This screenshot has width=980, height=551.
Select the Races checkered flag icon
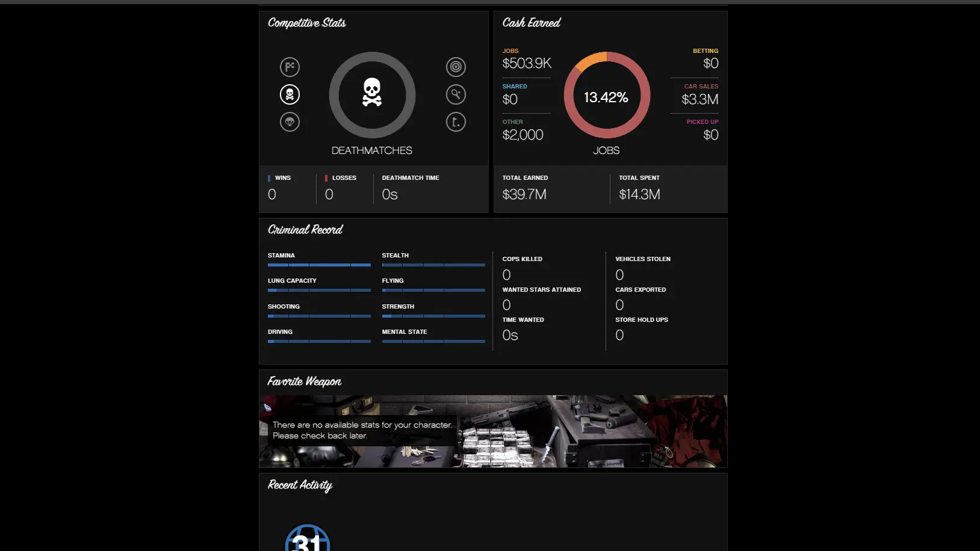click(x=290, y=67)
